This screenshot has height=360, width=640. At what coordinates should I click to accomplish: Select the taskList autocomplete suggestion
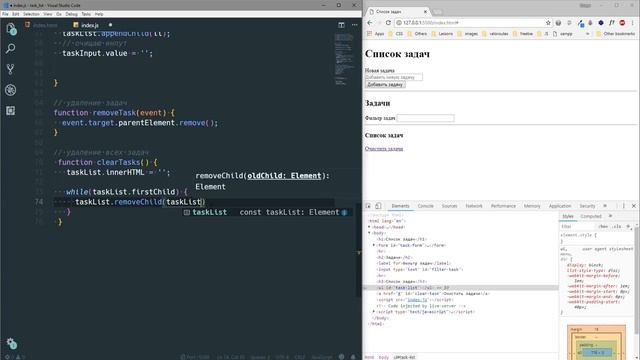point(267,212)
